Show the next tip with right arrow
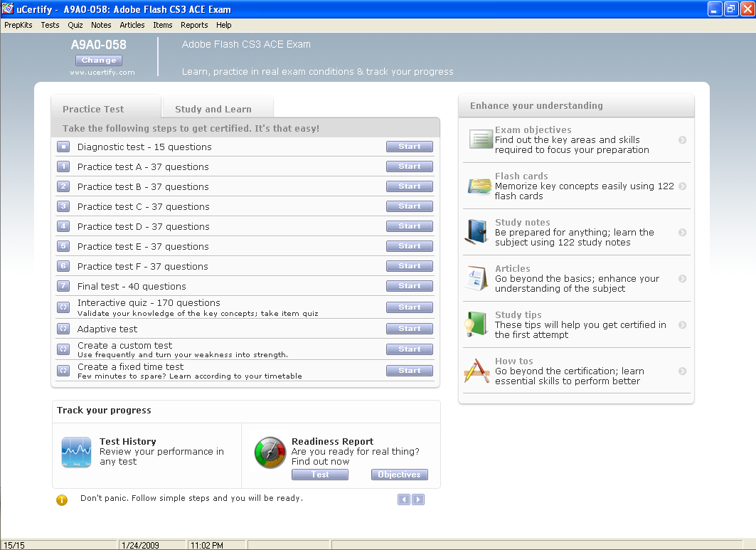 (418, 499)
